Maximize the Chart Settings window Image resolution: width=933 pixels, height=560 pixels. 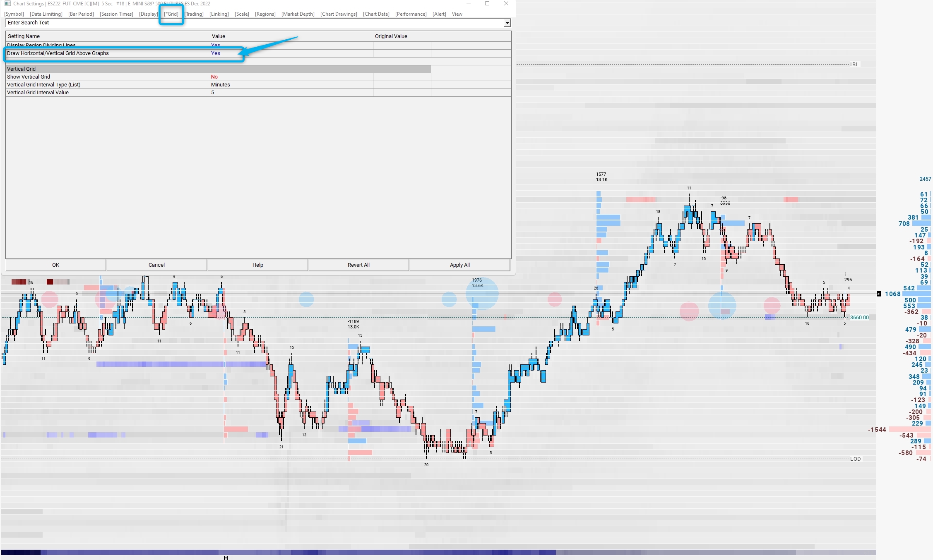(487, 3)
